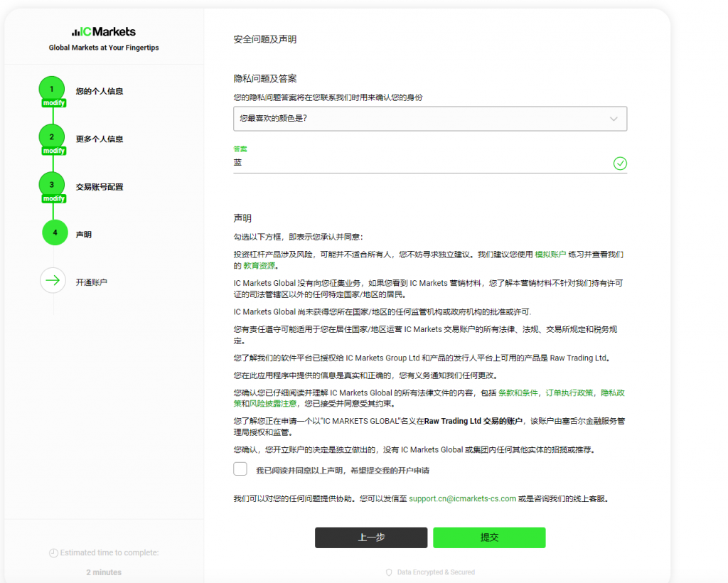Go to step 交易账号配置
This screenshot has width=728, height=583.
(x=100, y=186)
